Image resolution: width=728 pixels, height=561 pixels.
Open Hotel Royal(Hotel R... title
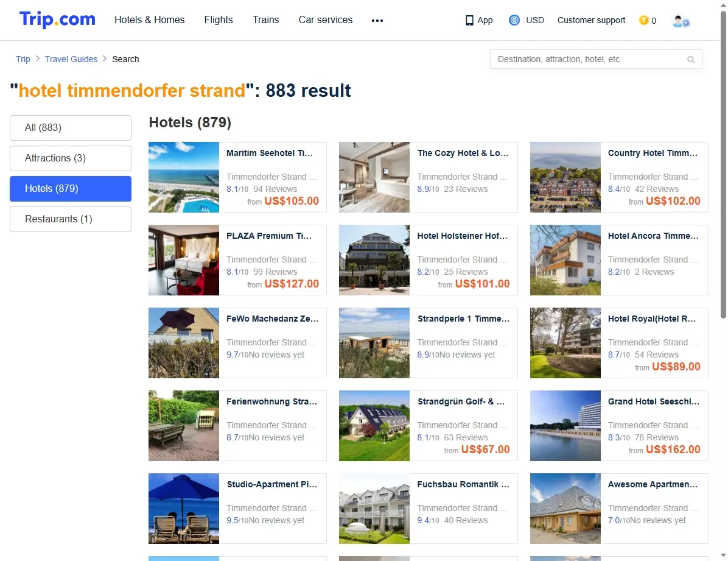tap(652, 319)
